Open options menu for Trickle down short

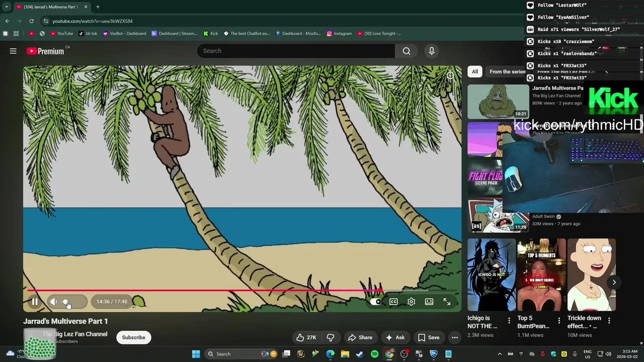click(x=609, y=320)
